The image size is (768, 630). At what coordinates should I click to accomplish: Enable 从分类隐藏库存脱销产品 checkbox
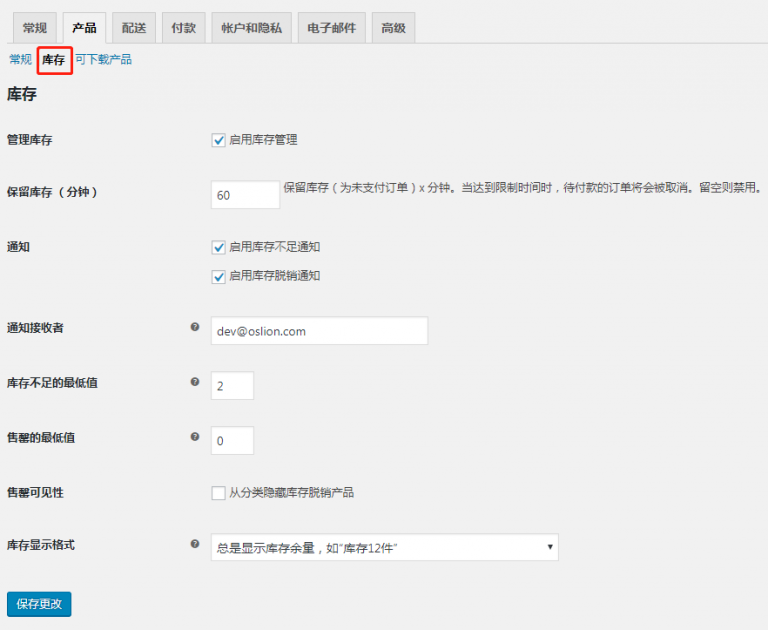219,492
